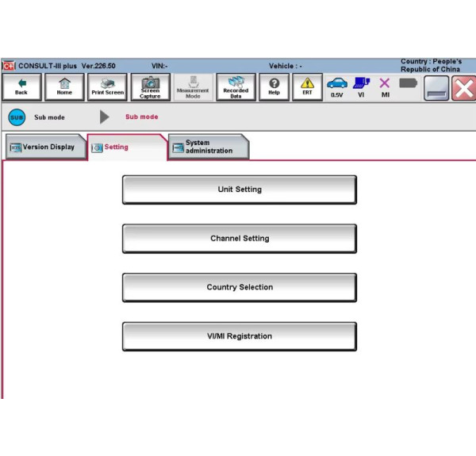Open the System administration tab
Image resolution: width=476 pixels, height=456 pixels.
click(x=208, y=147)
